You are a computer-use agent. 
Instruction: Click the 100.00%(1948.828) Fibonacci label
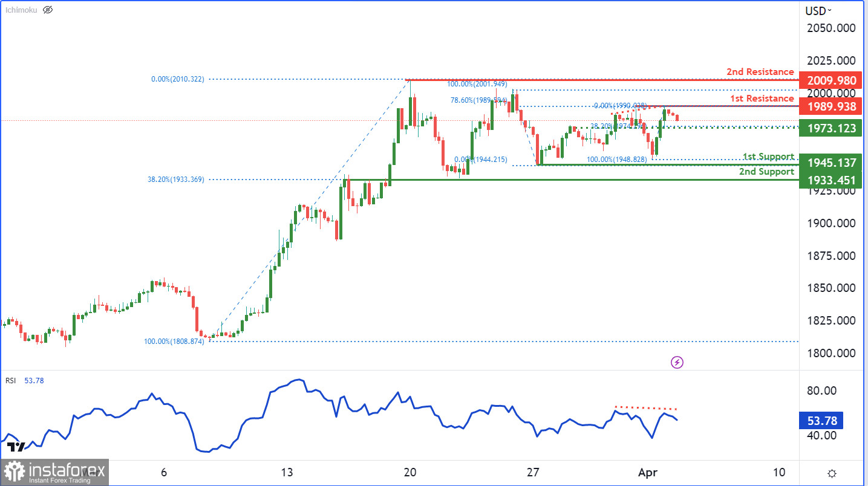[618, 160]
